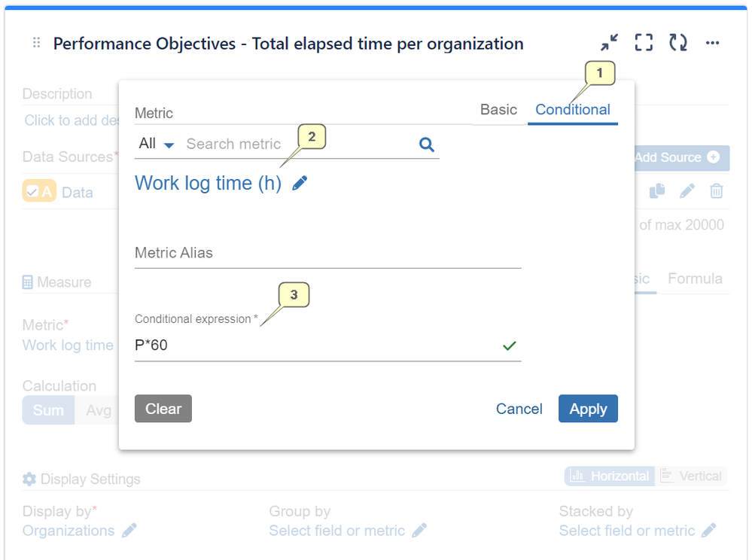Viewport: 752px width, 560px height.
Task: Select Horizontal chart orientation toggle
Action: (x=610, y=476)
